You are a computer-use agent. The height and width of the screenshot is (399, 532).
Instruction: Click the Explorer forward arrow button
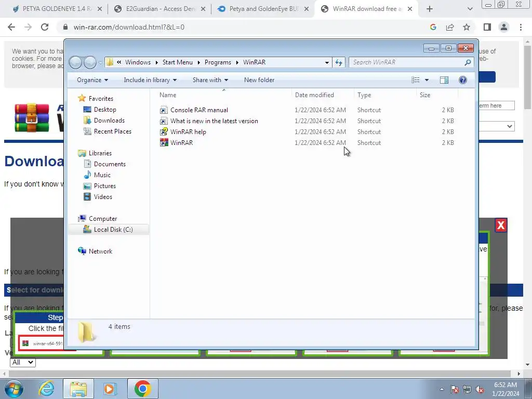(90, 62)
